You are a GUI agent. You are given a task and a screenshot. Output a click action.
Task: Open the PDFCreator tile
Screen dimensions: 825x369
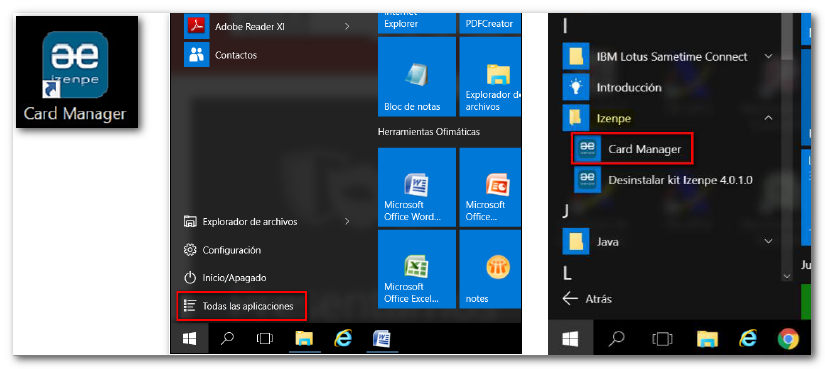pos(490,23)
